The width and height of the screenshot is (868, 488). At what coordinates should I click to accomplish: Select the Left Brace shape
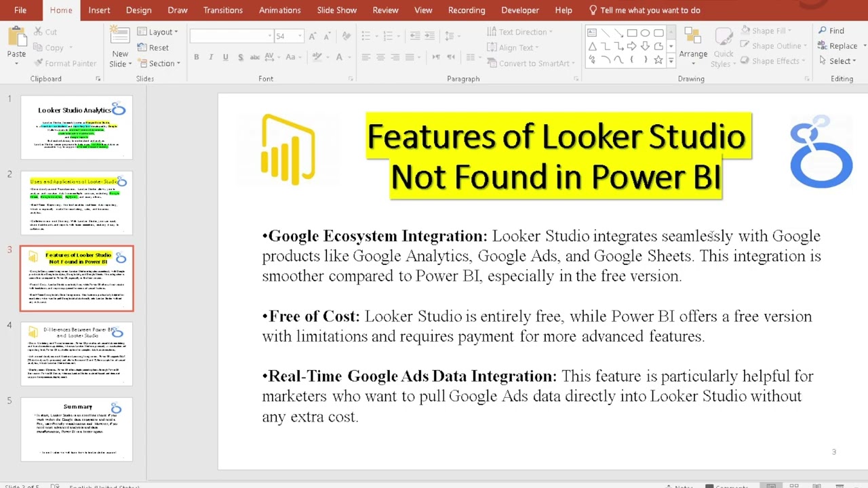(x=631, y=60)
